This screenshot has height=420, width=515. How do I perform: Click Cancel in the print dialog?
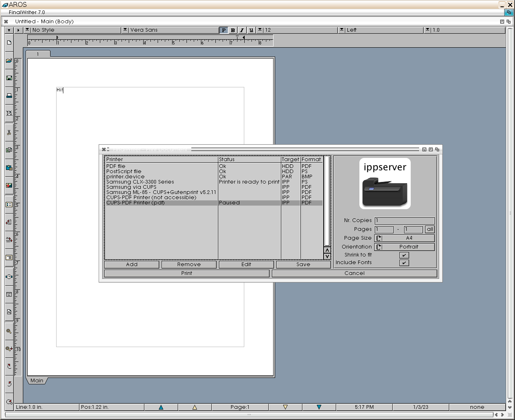coord(355,273)
